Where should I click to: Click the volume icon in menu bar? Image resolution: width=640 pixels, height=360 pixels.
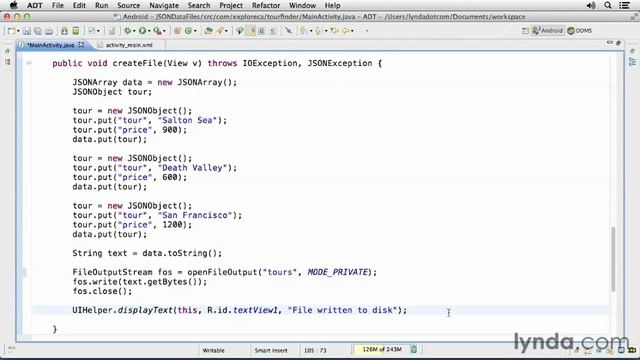click(591, 5)
